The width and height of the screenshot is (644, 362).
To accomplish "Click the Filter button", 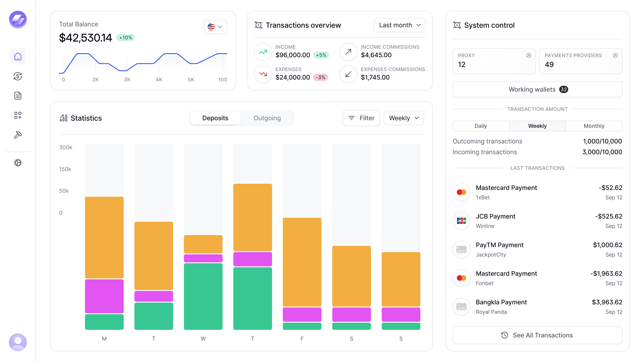I will [x=361, y=118].
